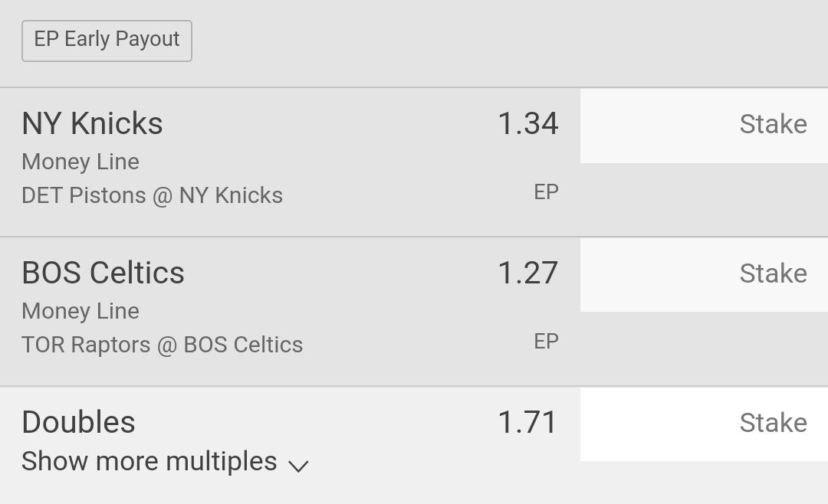This screenshot has height=504, width=828.
Task: Click the 1.34 odds value
Action: [x=528, y=123]
